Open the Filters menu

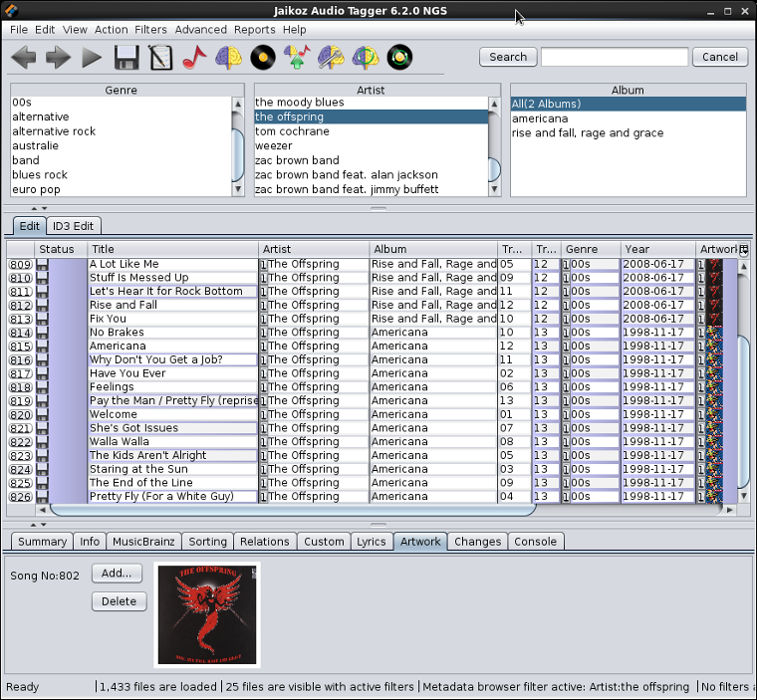(150, 30)
